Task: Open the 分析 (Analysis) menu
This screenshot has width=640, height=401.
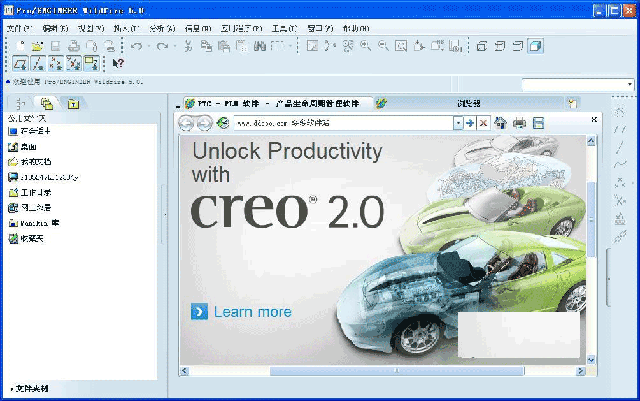Action: pos(162,28)
